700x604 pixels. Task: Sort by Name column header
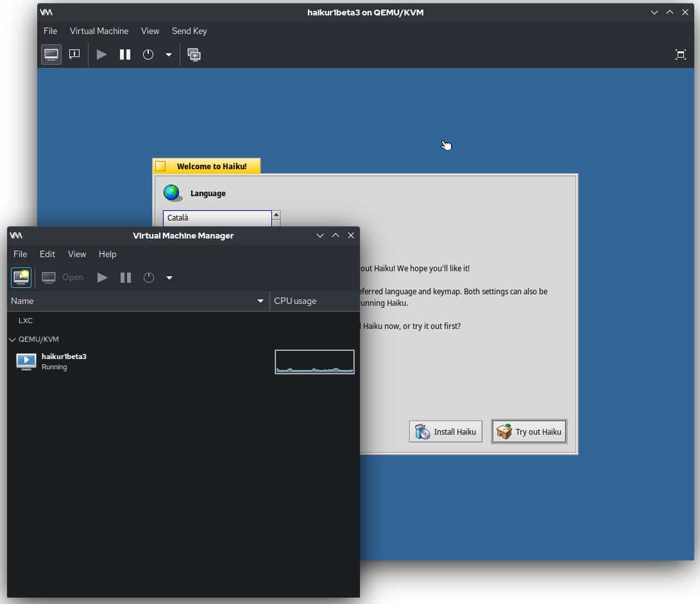click(x=138, y=301)
